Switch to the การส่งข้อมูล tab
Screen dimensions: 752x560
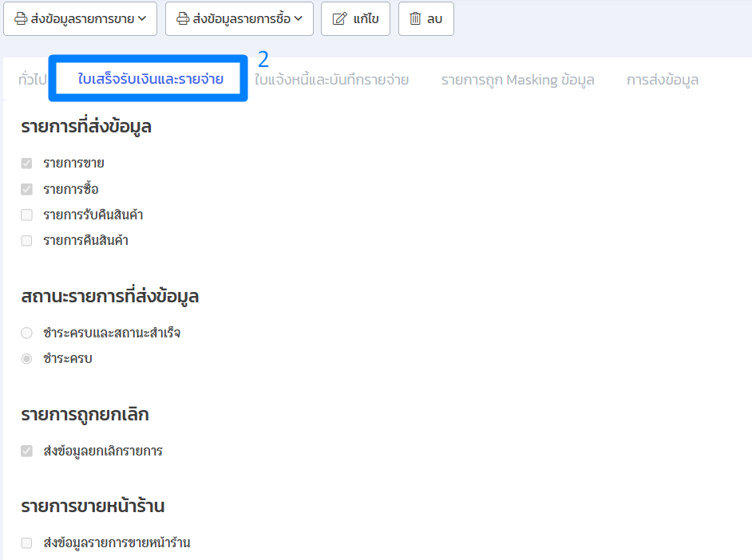pyautogui.click(x=661, y=80)
